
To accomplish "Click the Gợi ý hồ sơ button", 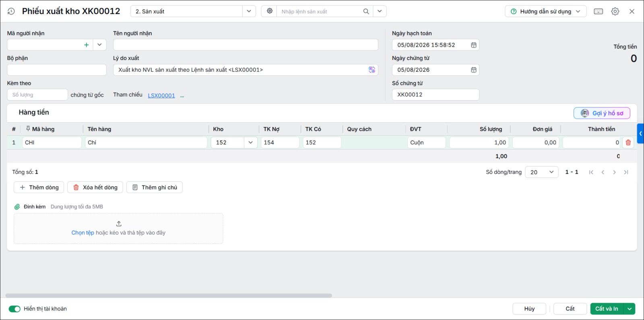I will pos(602,113).
